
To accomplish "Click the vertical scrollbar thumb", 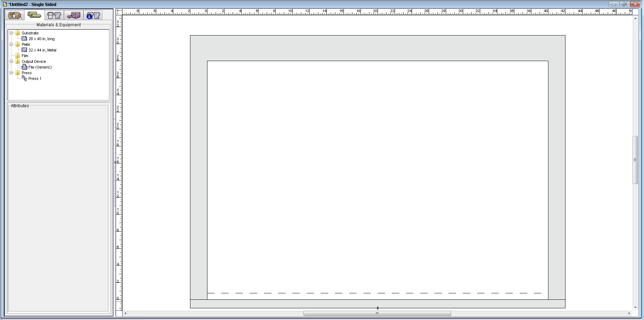I will click(635, 160).
